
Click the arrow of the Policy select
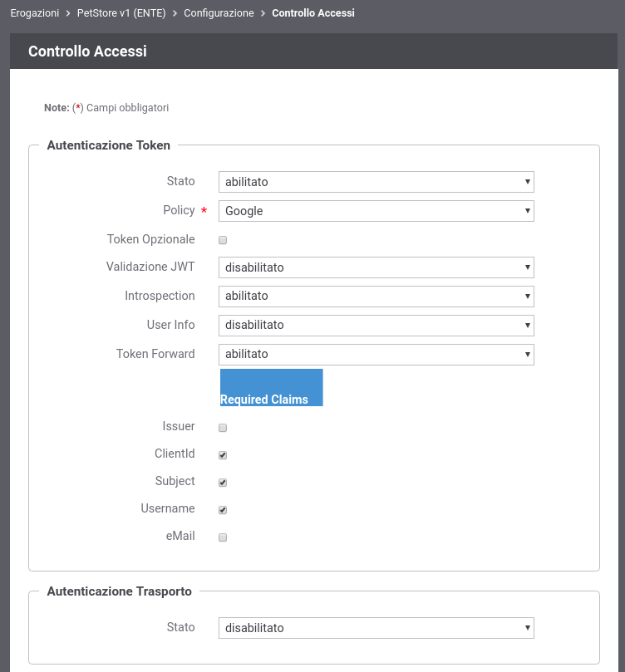(527, 211)
